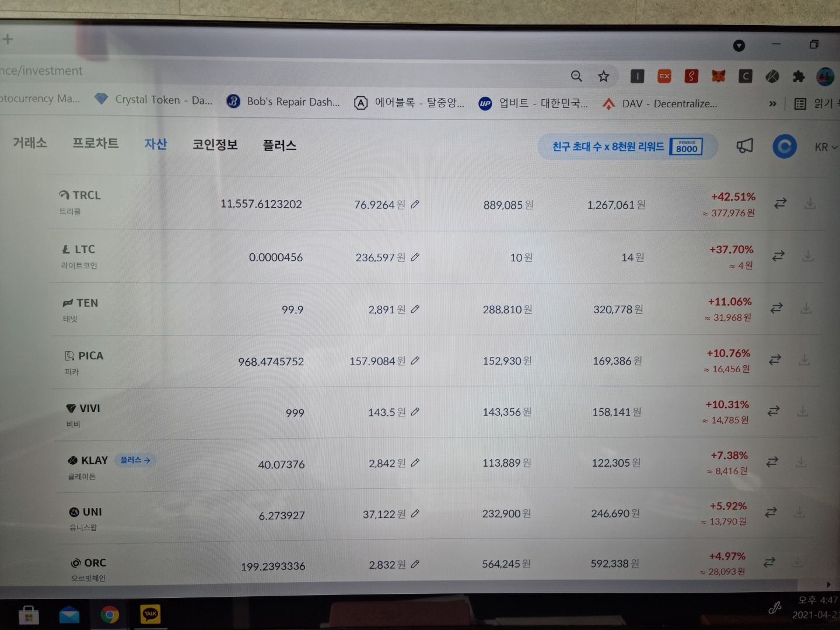Click the trade arrows icon for UNI
840x630 pixels.
(x=771, y=512)
